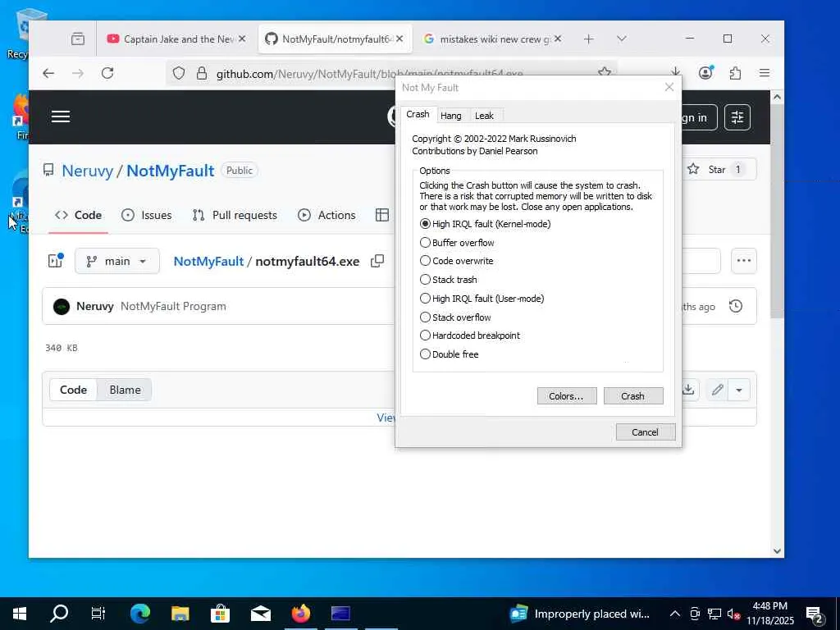Open the Windows Start menu
This screenshot has width=840, height=630.
20,614
